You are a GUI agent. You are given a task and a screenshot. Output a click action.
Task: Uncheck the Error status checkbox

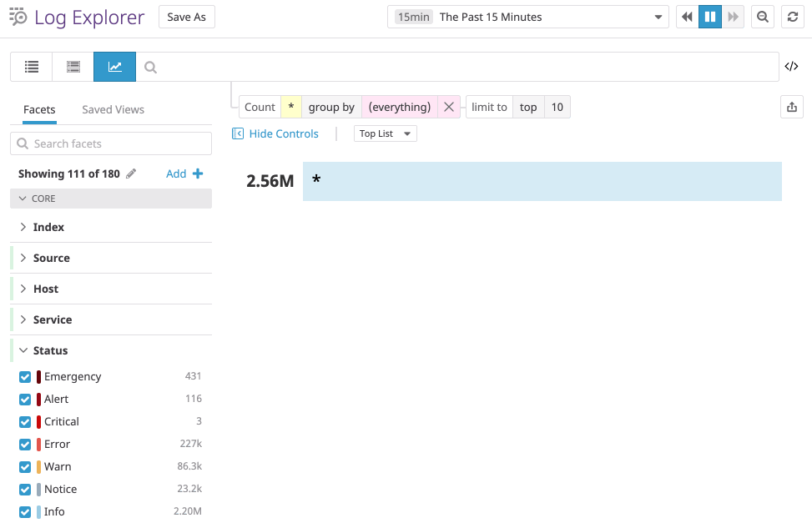coord(25,445)
